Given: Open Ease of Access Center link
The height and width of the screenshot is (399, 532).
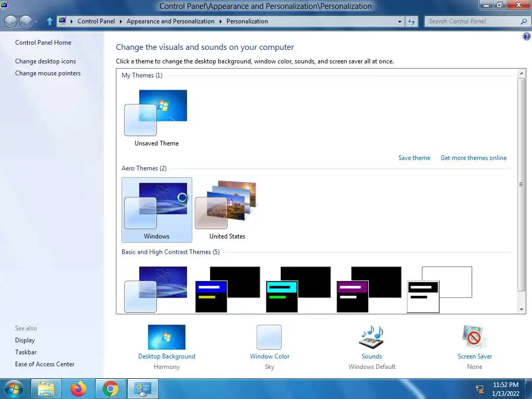Looking at the screenshot, I should pos(45,364).
